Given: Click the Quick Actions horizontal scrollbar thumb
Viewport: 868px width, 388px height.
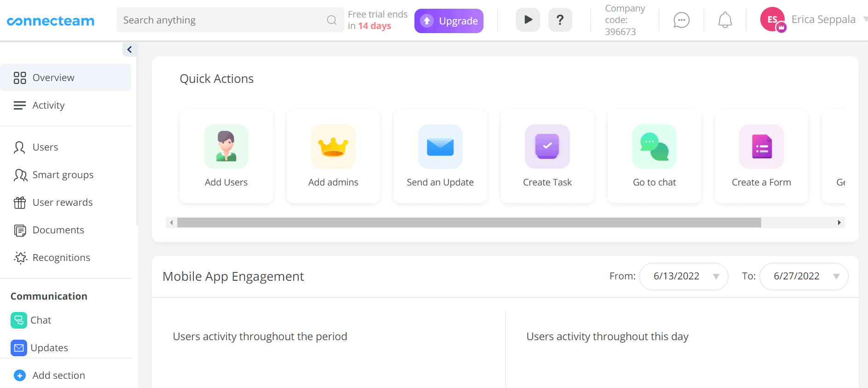Looking at the screenshot, I should (x=469, y=223).
